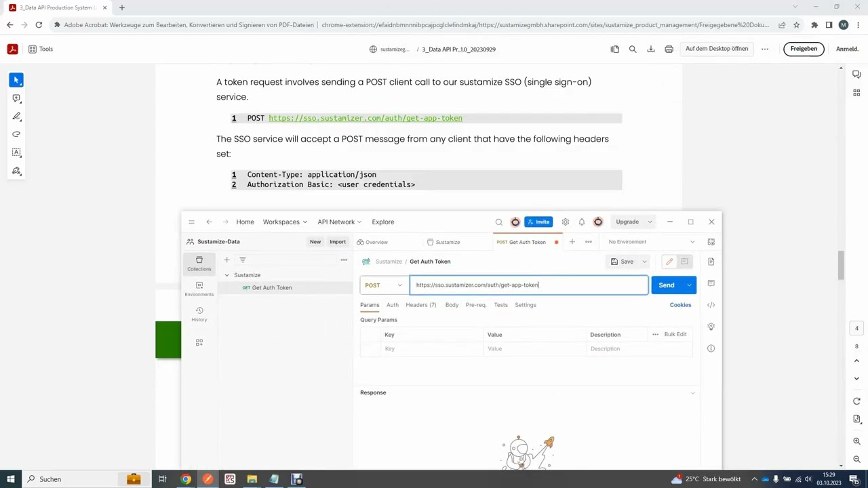Go to previous page with up chevron
This screenshot has height=488, width=868.
pyautogui.click(x=856, y=361)
